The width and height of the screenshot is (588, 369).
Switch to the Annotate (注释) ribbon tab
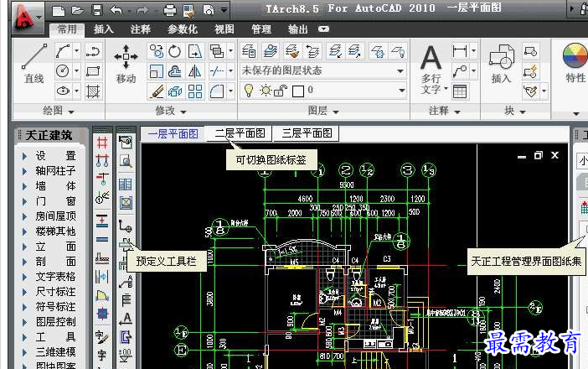[140, 29]
